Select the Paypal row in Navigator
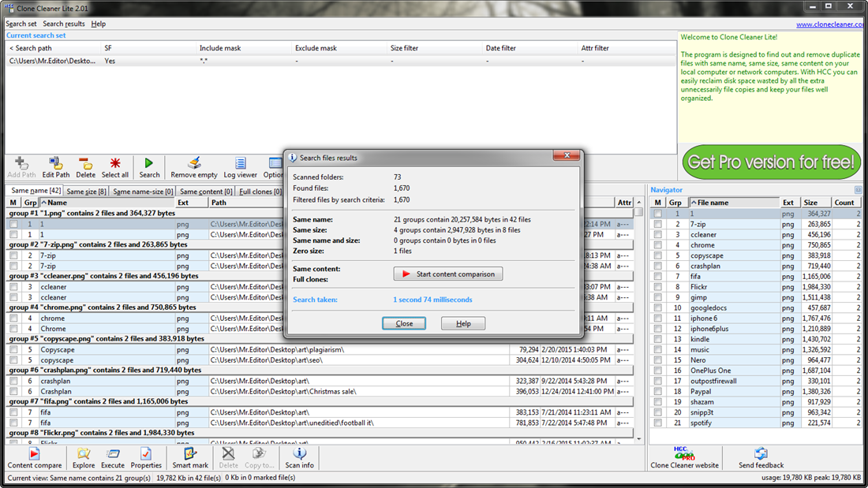This screenshot has width=868, height=488. [x=756, y=391]
